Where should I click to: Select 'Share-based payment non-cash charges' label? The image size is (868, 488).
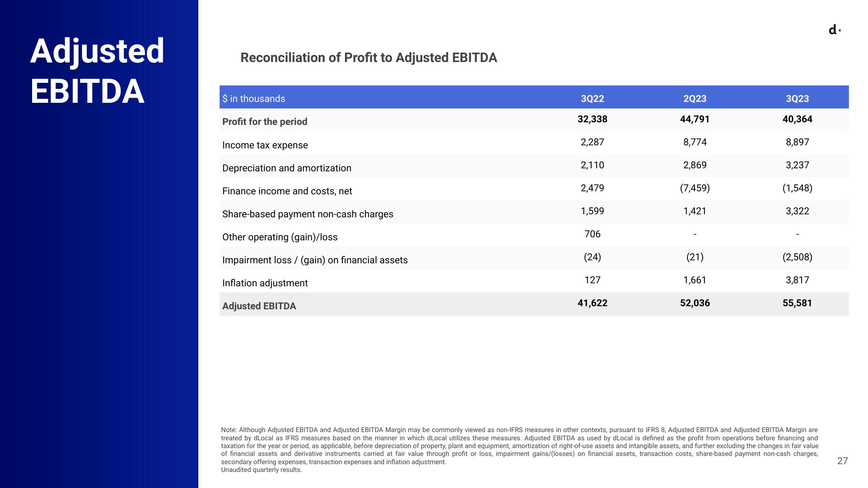(307, 214)
